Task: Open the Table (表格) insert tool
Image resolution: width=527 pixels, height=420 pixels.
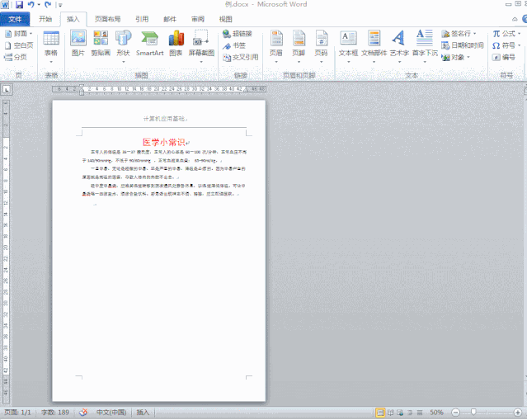Action: [51, 47]
